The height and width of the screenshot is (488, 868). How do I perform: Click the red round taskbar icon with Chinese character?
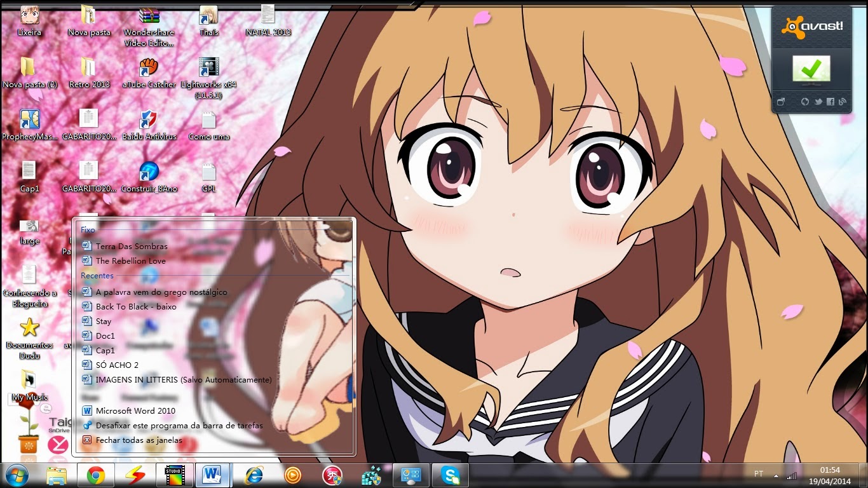[332, 475]
